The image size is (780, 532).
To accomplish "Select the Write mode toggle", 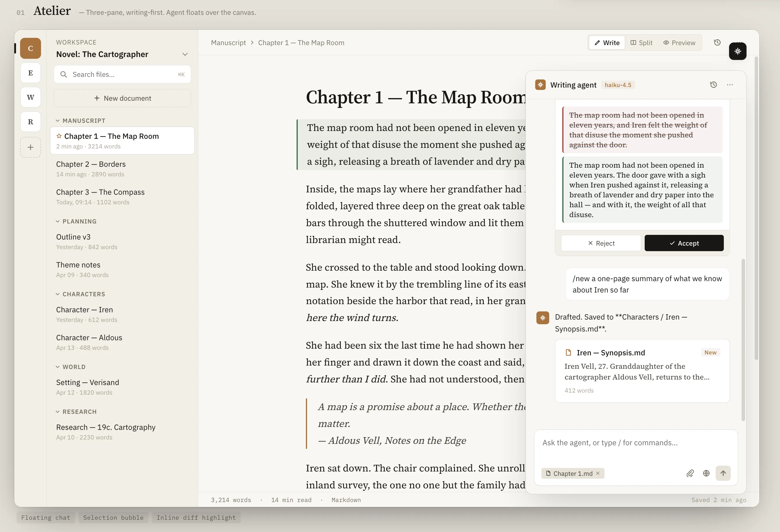I will click(607, 42).
